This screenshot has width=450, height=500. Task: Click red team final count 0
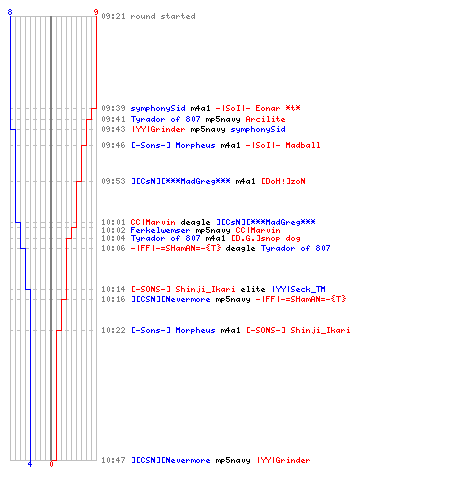pyautogui.click(x=51, y=464)
